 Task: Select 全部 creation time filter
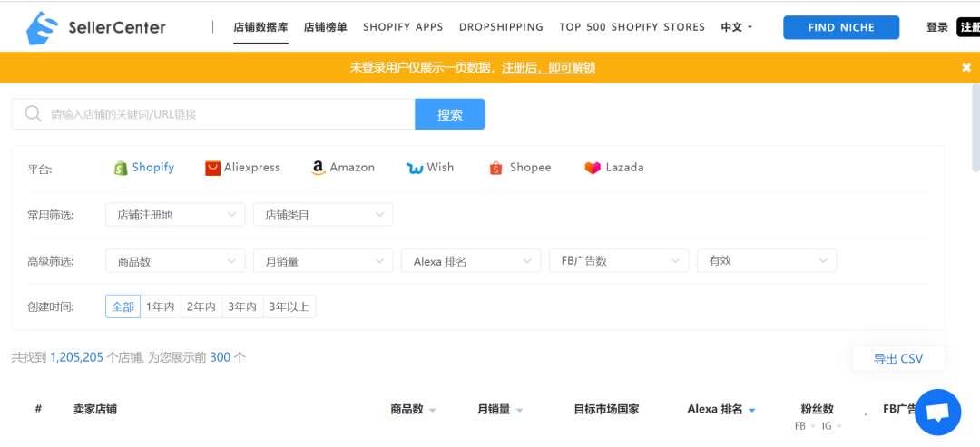coord(122,306)
